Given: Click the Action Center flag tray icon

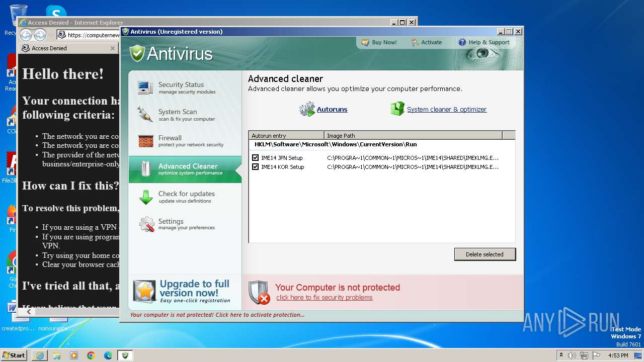Looking at the screenshot, I should (x=596, y=355).
